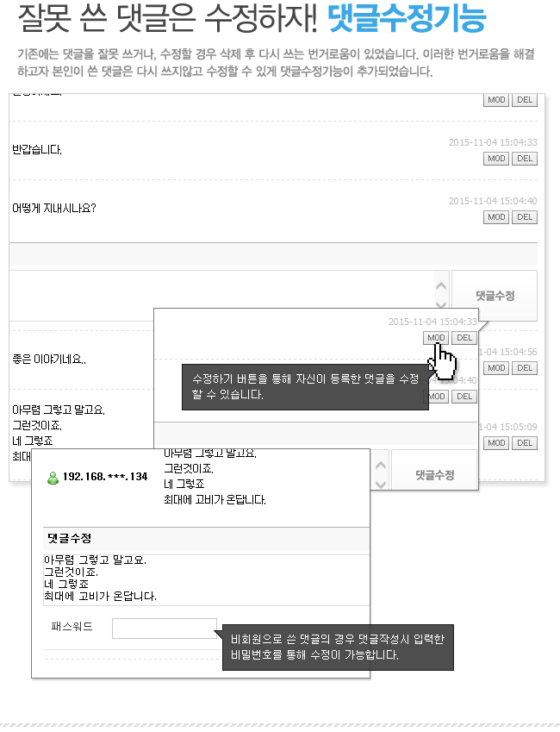Click the comment edit textarea containing 아무렴 그렇고 말고요
Screen dimensions: 560x732
[206, 579]
